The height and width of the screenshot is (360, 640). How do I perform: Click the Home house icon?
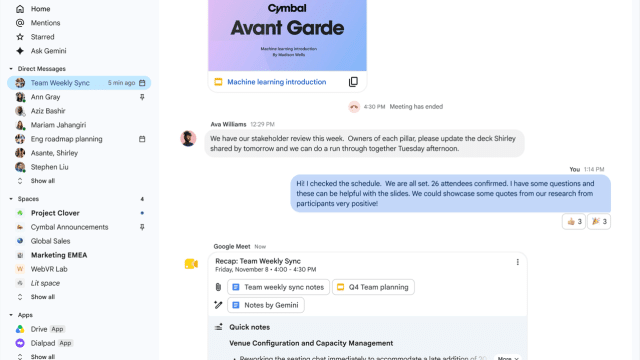point(20,9)
